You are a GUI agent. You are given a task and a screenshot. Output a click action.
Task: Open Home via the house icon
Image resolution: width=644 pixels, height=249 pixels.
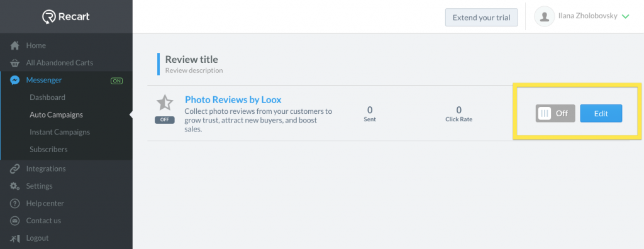click(15, 45)
